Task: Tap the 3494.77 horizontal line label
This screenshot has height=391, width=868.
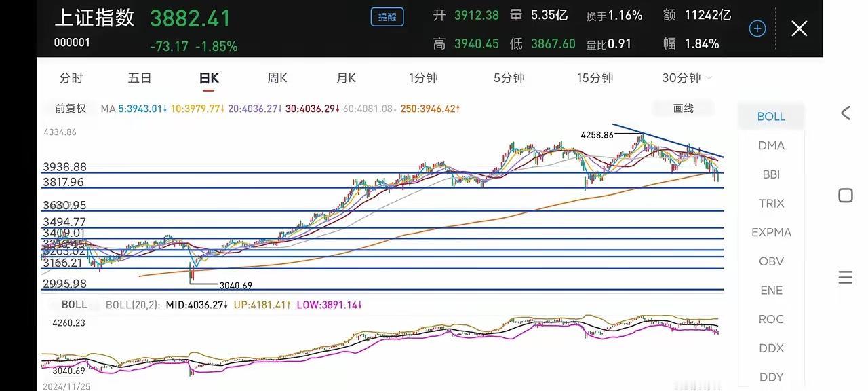Action: click(x=64, y=221)
